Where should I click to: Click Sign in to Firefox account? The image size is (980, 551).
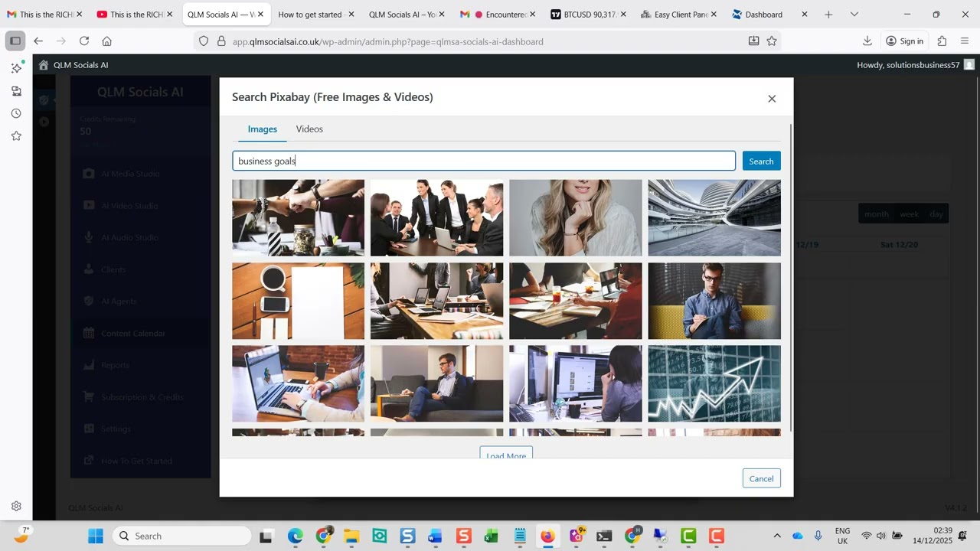point(904,41)
